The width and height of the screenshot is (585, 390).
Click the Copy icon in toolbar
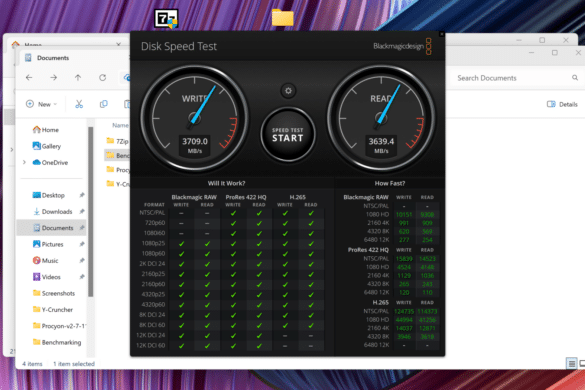[x=104, y=104]
